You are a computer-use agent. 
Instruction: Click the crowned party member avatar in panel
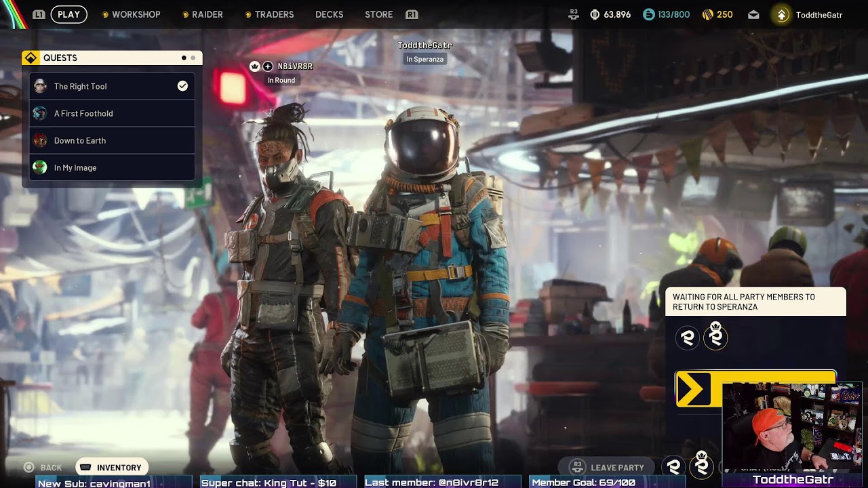[x=715, y=338]
